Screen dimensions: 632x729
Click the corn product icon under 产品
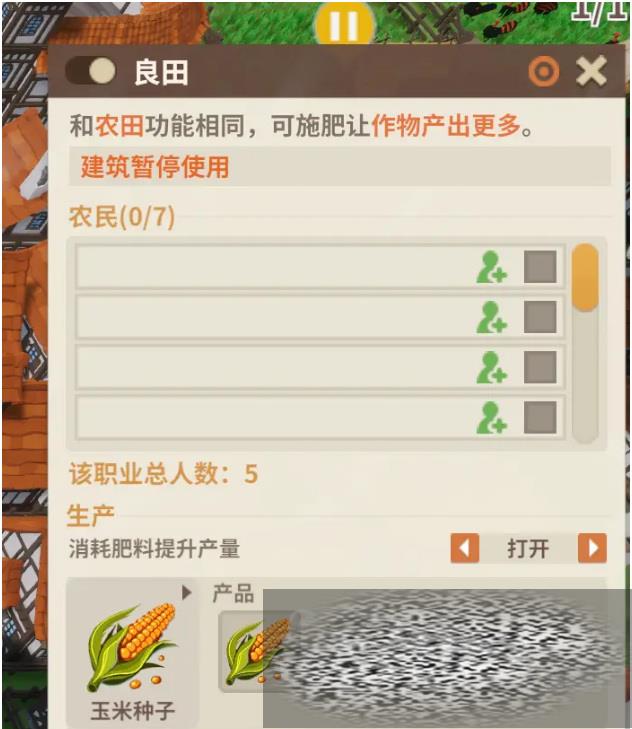click(x=256, y=651)
